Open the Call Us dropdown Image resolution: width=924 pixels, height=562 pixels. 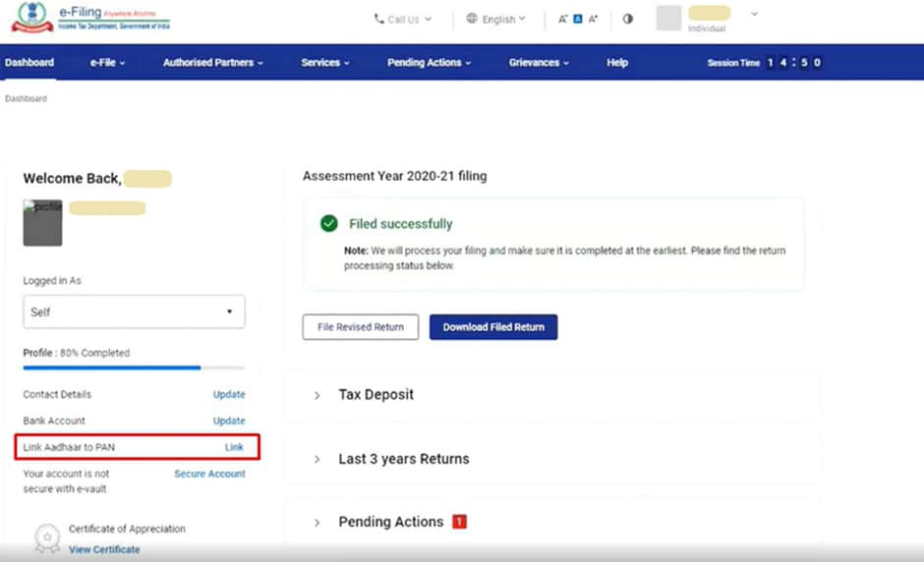[x=403, y=19]
